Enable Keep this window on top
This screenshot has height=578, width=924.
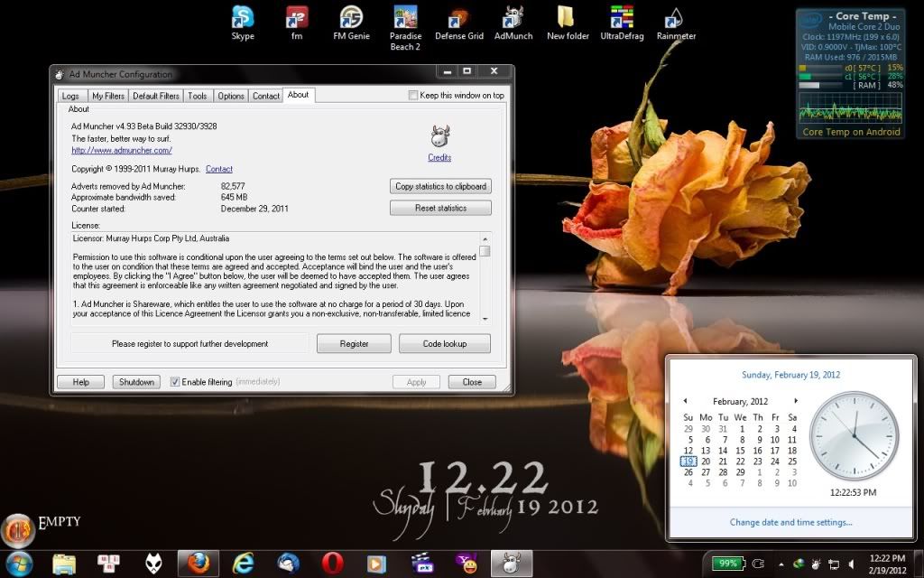pyautogui.click(x=413, y=95)
